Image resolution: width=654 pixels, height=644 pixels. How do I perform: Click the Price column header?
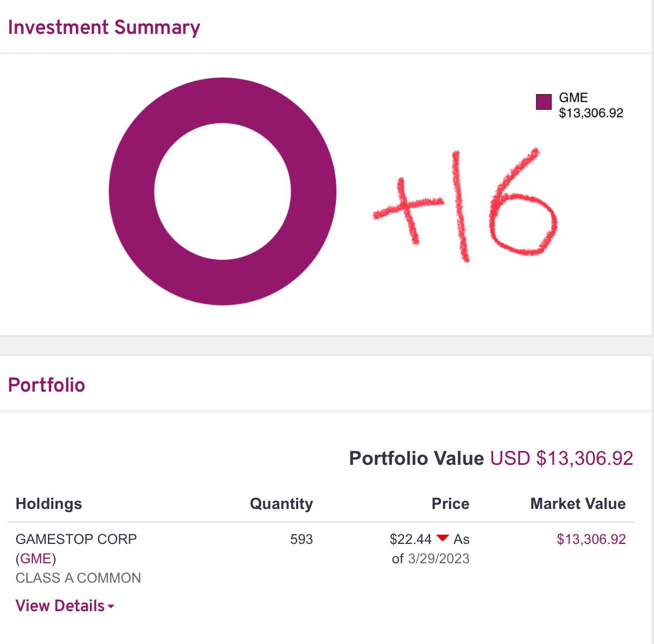450,504
